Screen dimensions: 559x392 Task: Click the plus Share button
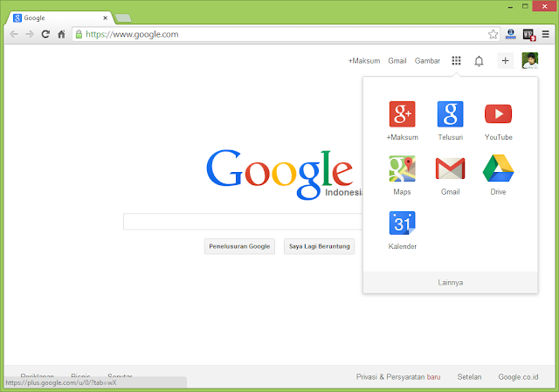click(x=505, y=60)
